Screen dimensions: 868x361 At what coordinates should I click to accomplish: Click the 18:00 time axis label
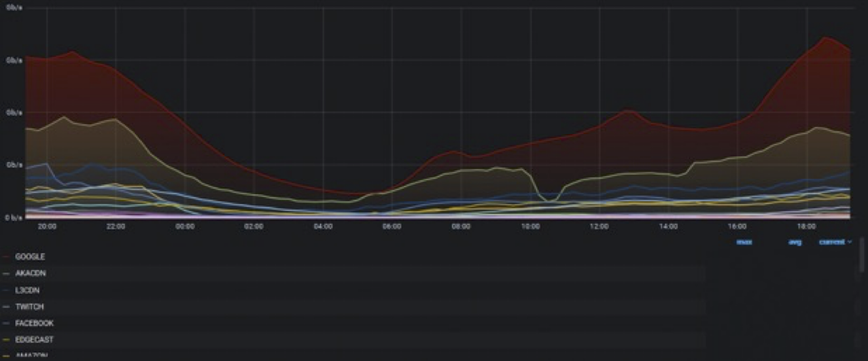807,227
